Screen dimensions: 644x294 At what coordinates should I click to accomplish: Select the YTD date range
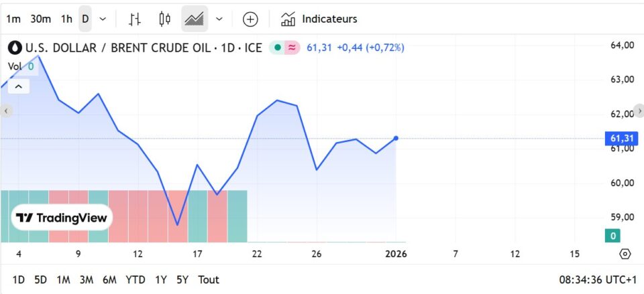coord(136,279)
